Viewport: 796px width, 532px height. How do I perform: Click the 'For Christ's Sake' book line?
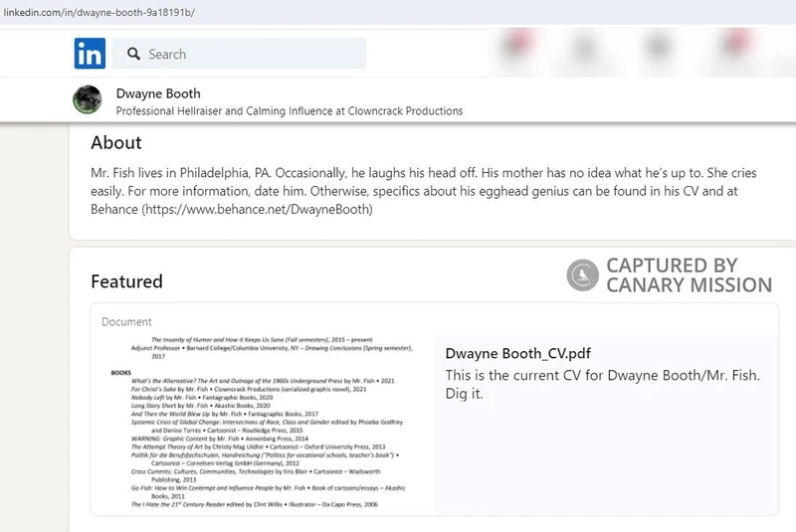(x=249, y=390)
